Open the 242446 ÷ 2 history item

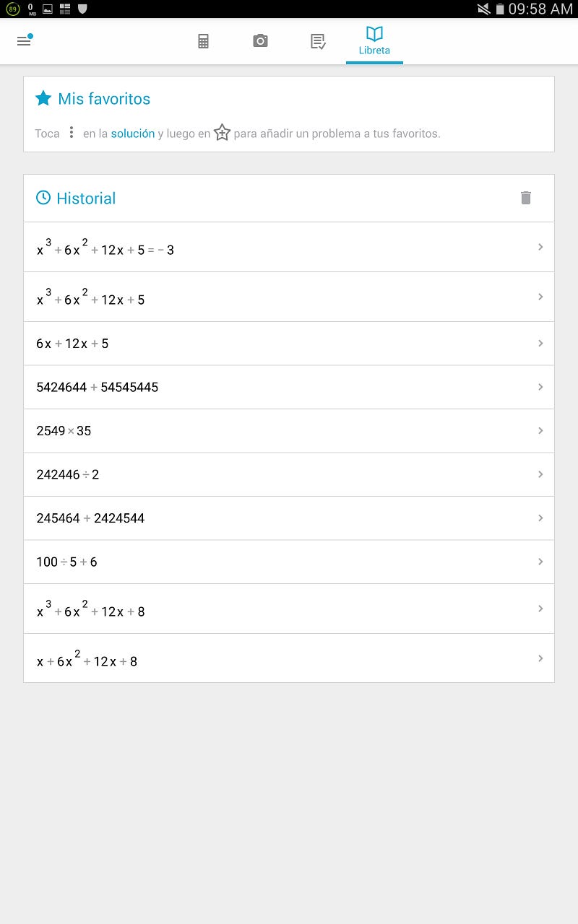click(x=289, y=474)
